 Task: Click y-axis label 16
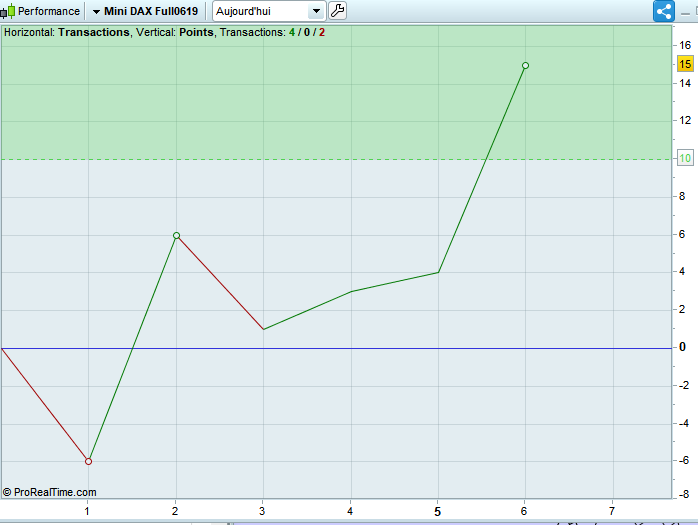(685, 45)
